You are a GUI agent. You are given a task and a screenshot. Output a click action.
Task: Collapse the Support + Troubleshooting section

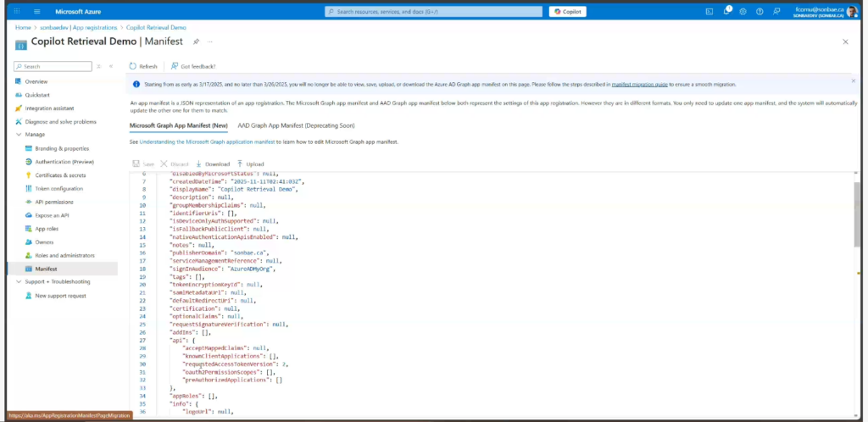19,281
